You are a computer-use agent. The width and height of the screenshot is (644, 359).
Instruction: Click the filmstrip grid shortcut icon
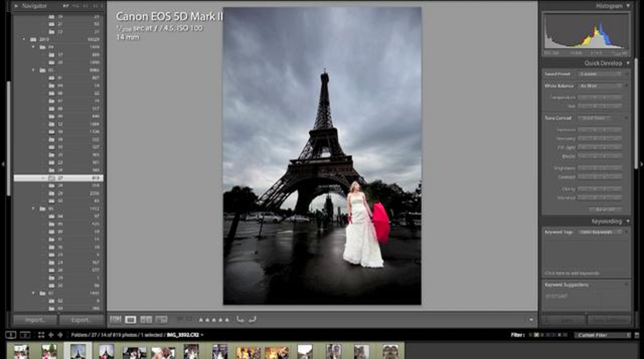pyautogui.click(x=41, y=335)
